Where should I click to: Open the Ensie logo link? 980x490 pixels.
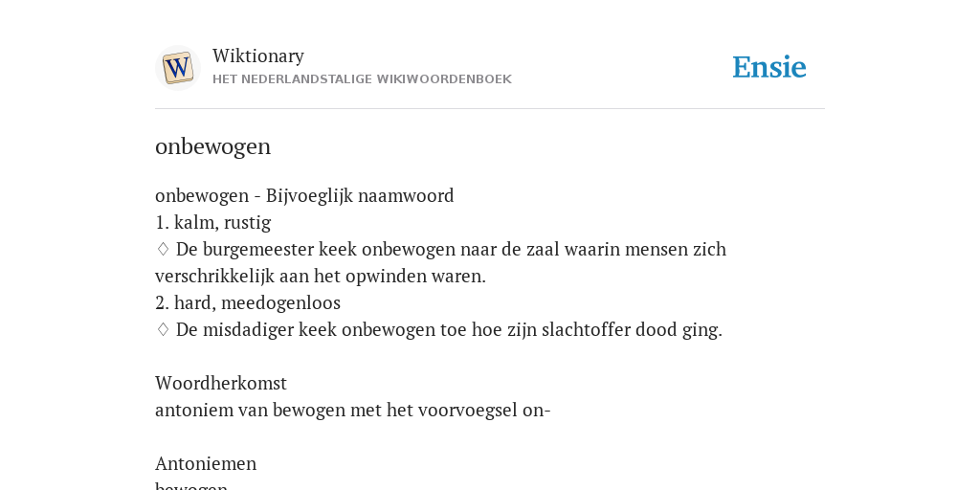pyautogui.click(x=769, y=67)
